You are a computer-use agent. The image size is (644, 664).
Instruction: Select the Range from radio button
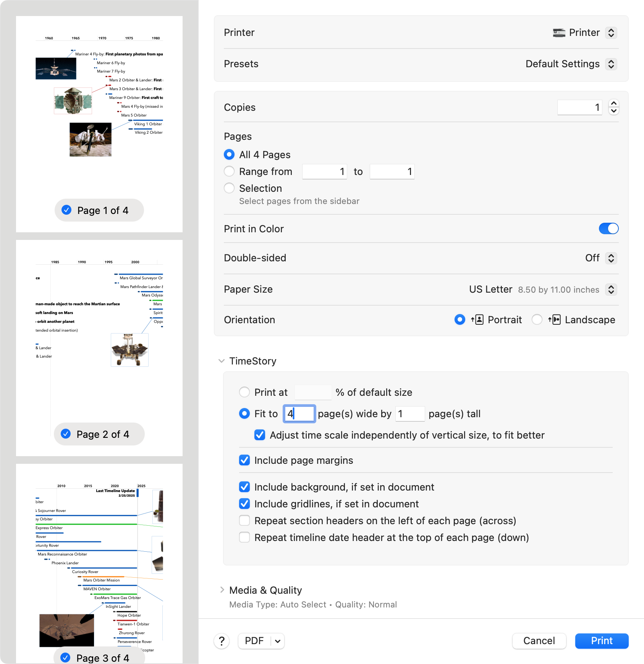(x=229, y=171)
